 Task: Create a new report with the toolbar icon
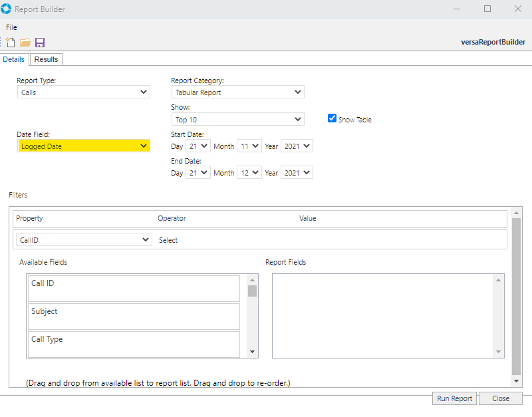coord(10,43)
